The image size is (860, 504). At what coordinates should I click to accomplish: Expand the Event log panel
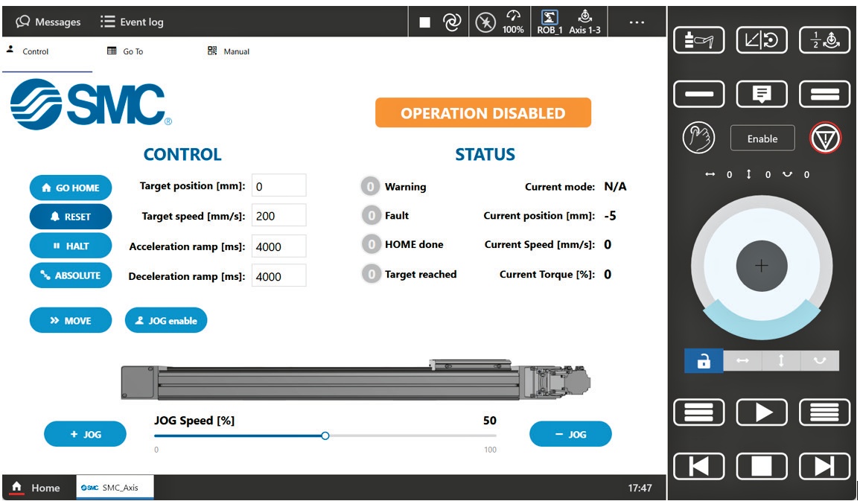tap(132, 22)
